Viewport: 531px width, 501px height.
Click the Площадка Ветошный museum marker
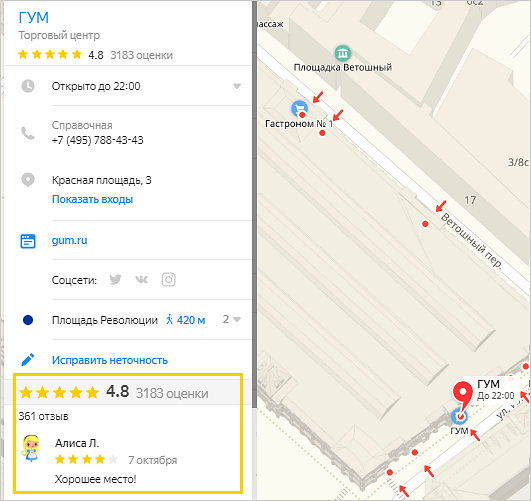pos(343,53)
